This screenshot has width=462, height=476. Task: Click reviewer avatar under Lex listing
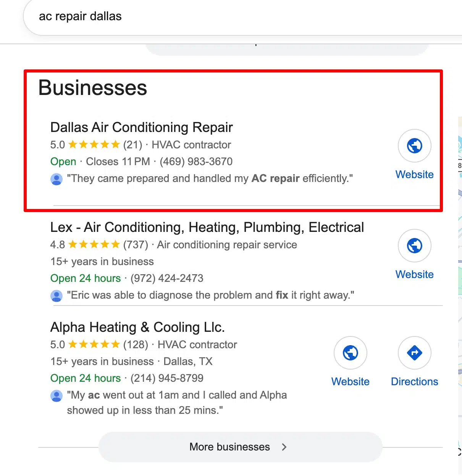click(x=57, y=296)
